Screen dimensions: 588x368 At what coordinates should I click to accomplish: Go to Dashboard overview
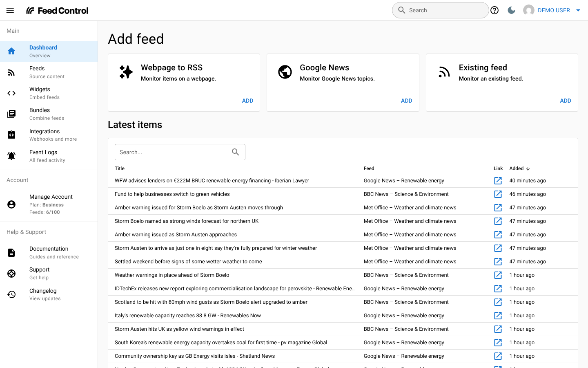pos(49,51)
